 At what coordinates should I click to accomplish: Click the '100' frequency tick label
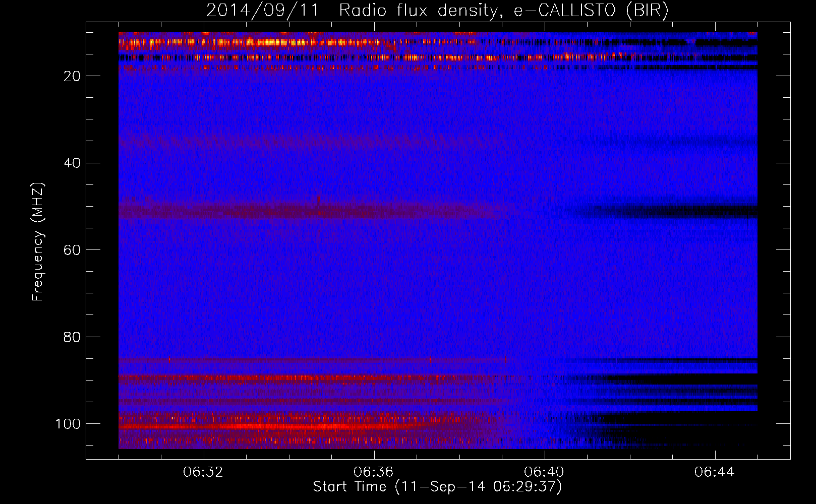click(x=68, y=424)
